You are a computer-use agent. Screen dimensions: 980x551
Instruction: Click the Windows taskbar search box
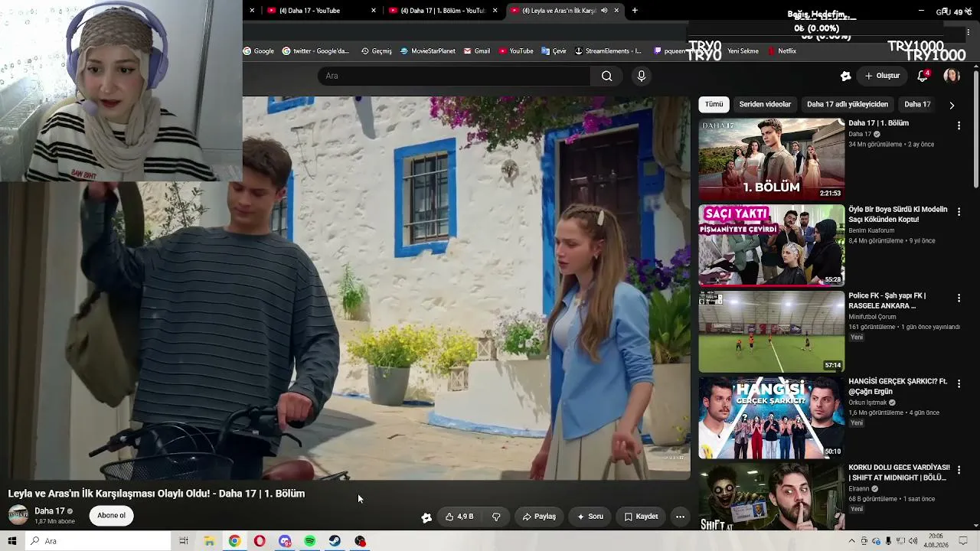tap(98, 541)
